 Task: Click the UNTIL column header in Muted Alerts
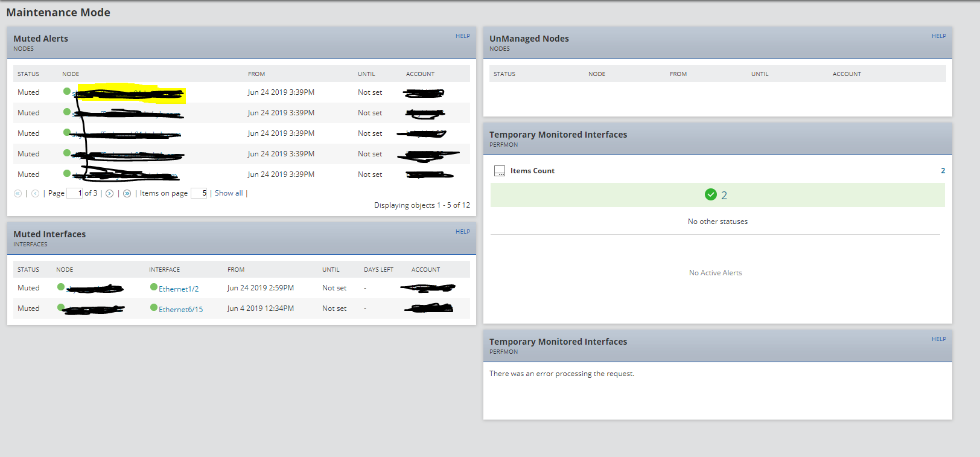366,74
